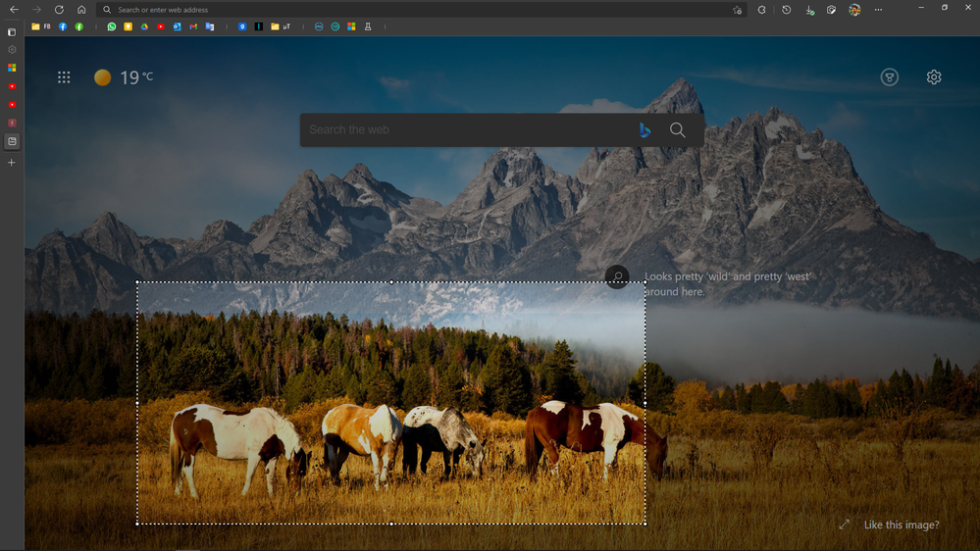Screen dimensions: 980x551
Task: Open the Settings and more ellipsis menu
Action: pyautogui.click(x=878, y=10)
